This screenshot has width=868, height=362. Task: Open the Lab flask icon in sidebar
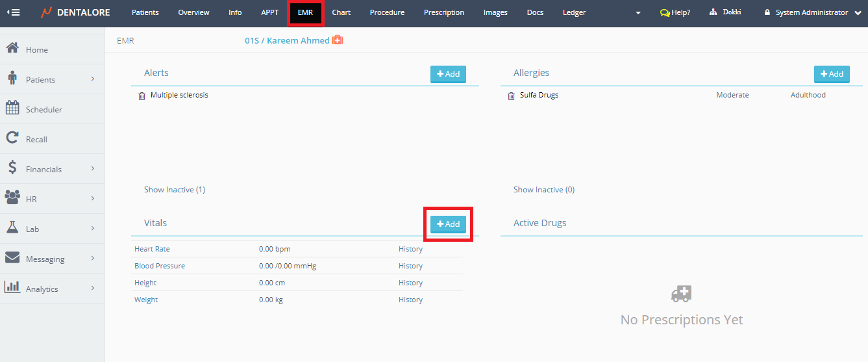[12, 228]
